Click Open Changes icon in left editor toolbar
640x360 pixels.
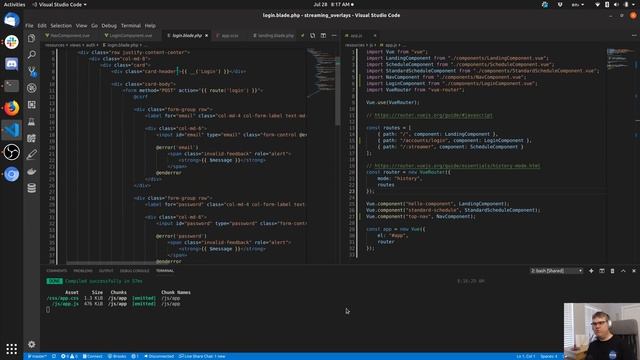coord(313,36)
